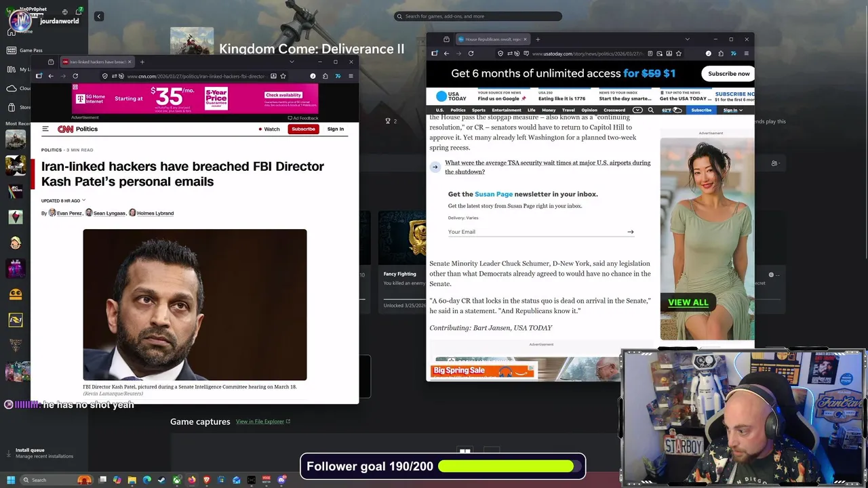Submit newsletter email arrow
This screenshot has height=488, width=868.
pyautogui.click(x=630, y=232)
